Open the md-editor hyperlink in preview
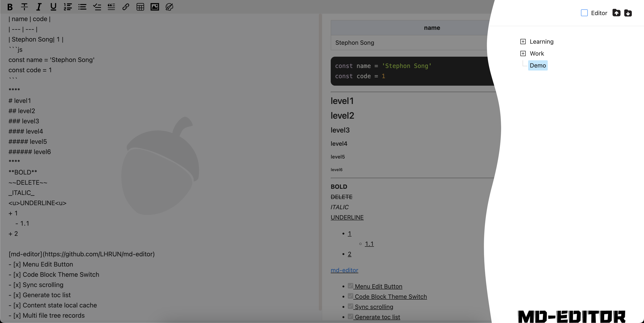The height and width of the screenshot is (323, 644). pyautogui.click(x=344, y=270)
